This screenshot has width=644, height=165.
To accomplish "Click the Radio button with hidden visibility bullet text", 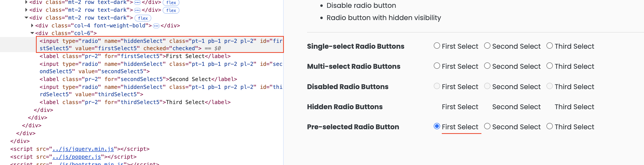I will tap(383, 18).
